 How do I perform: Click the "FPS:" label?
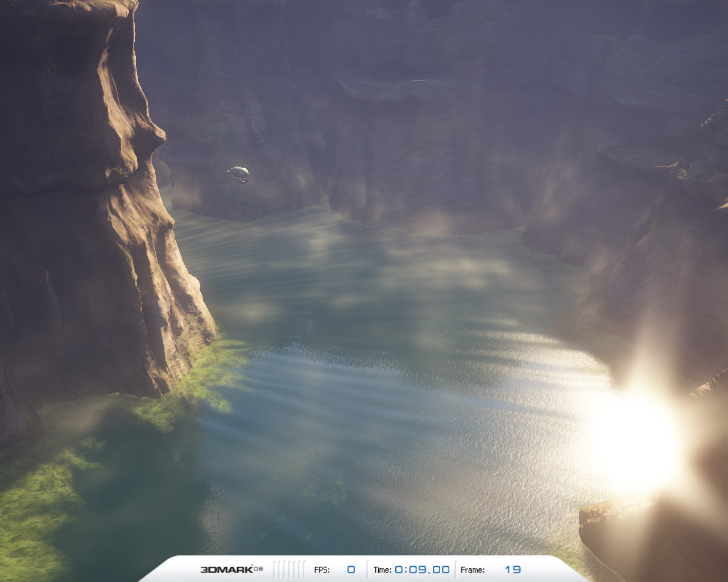tap(322, 569)
